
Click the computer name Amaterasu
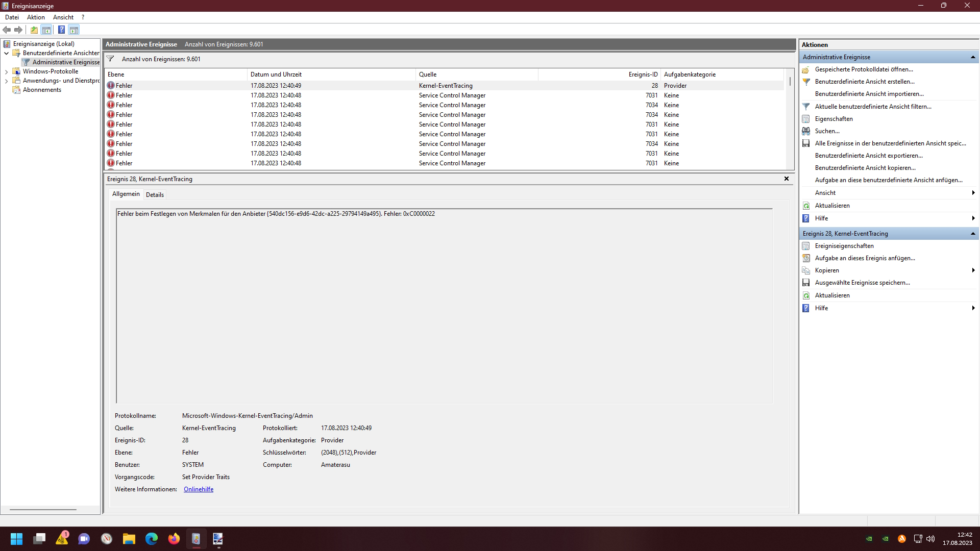(x=335, y=465)
